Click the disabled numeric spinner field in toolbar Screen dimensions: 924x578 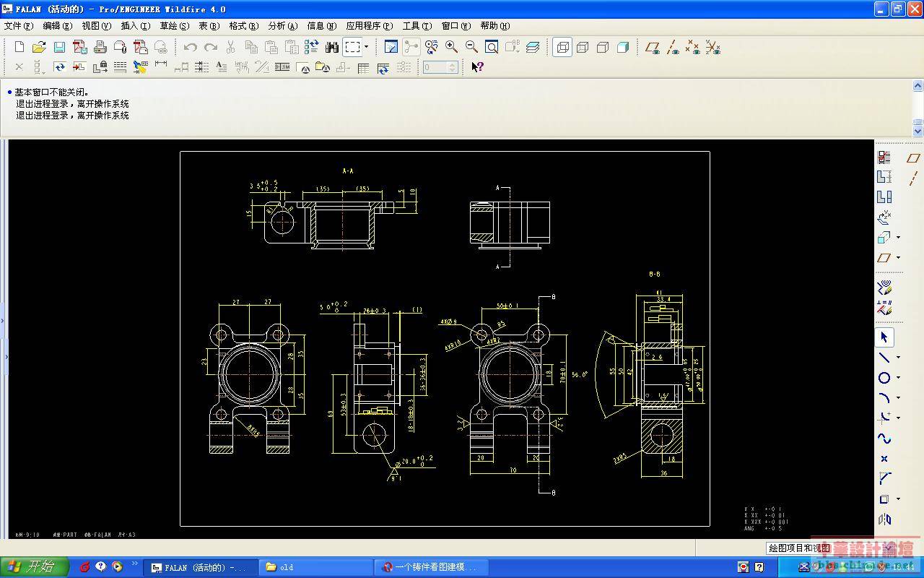[x=440, y=67]
